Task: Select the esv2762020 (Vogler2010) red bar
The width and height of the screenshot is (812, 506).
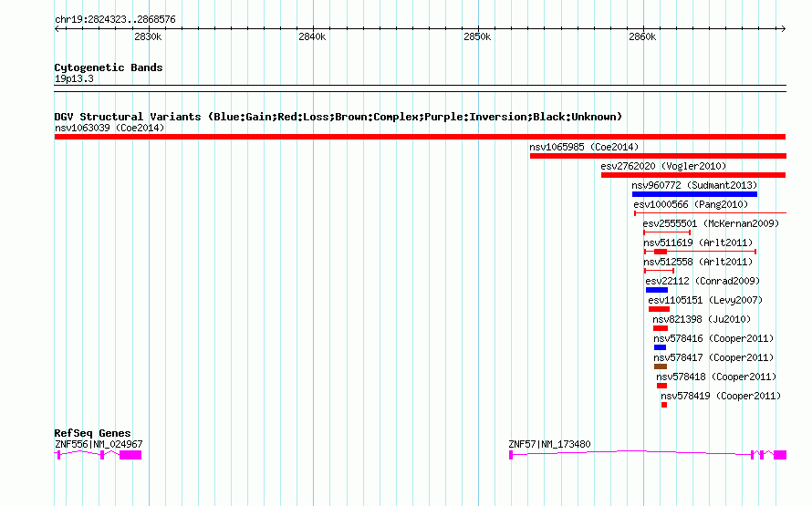Action: [693, 175]
